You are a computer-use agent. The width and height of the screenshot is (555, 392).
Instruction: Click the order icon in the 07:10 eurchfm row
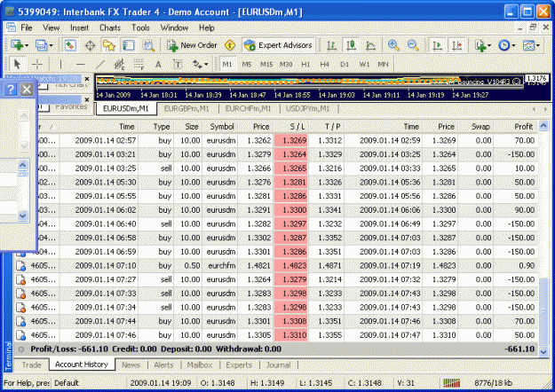[21, 266]
